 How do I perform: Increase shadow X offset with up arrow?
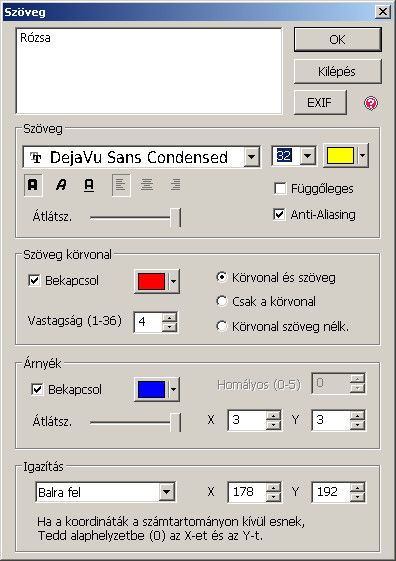(274, 415)
